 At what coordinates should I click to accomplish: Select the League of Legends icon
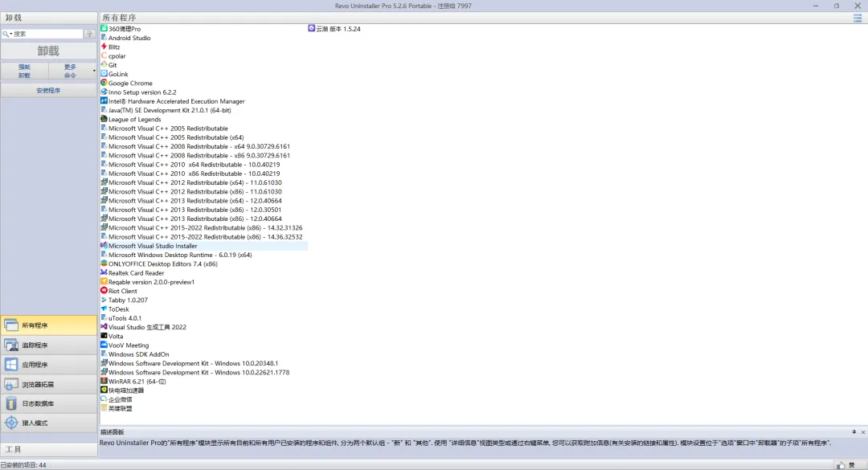104,118
